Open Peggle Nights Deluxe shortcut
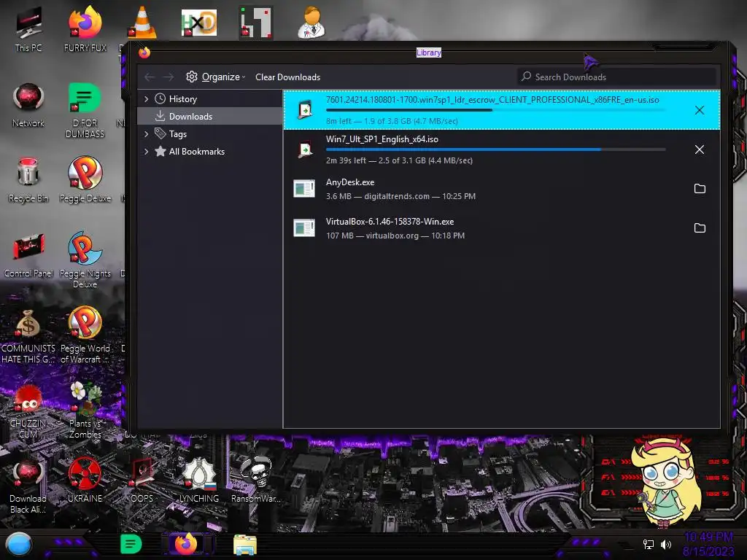The height and width of the screenshot is (560, 747). click(x=85, y=260)
